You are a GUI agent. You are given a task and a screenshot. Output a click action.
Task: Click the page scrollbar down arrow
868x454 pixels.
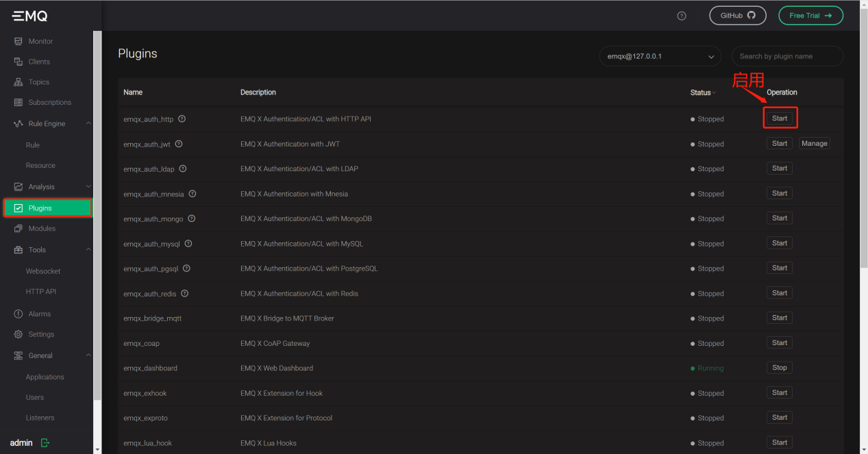864,450
